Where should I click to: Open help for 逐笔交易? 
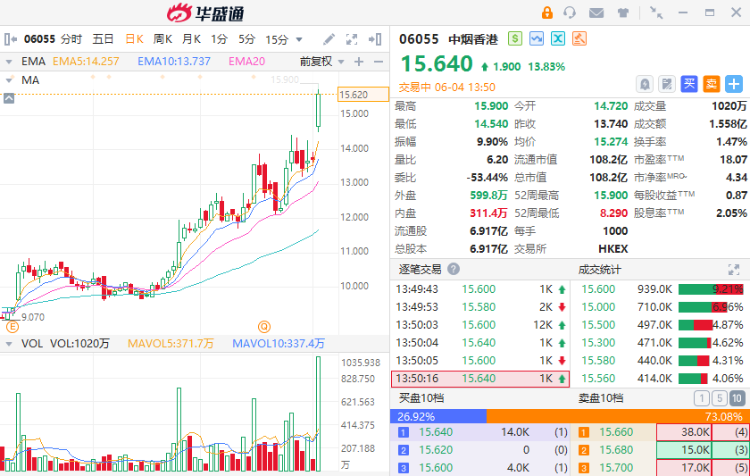(x=453, y=269)
